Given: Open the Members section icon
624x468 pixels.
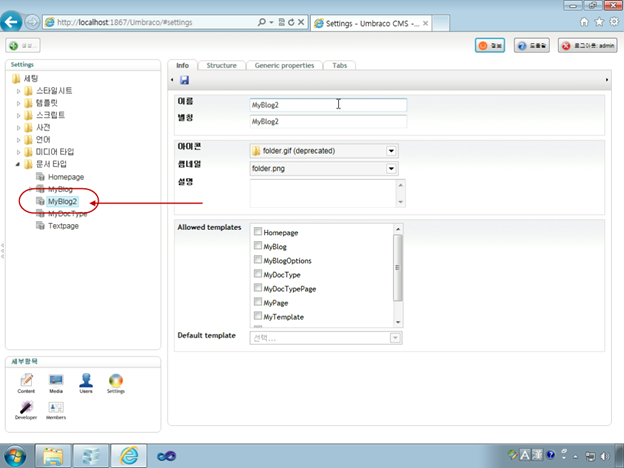Looking at the screenshot, I should click(x=56, y=410).
